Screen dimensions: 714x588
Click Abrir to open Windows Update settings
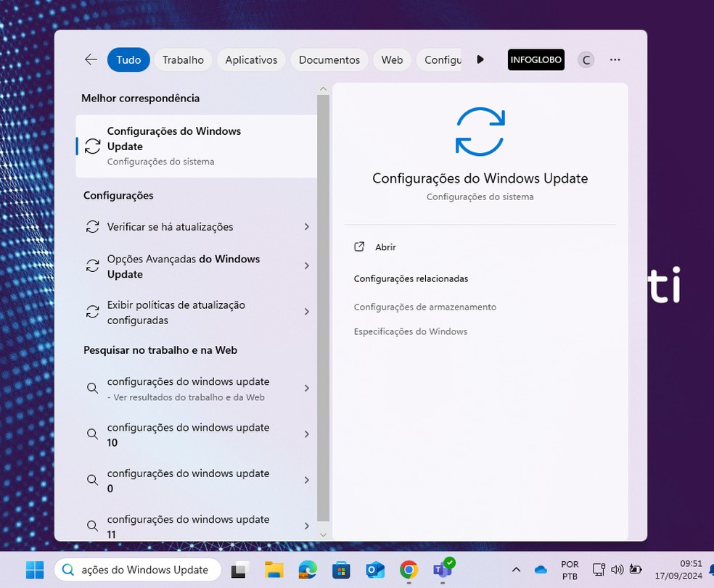click(386, 247)
